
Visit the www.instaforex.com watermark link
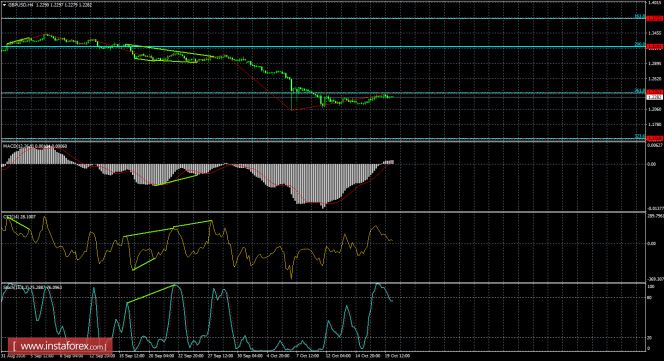60,346
